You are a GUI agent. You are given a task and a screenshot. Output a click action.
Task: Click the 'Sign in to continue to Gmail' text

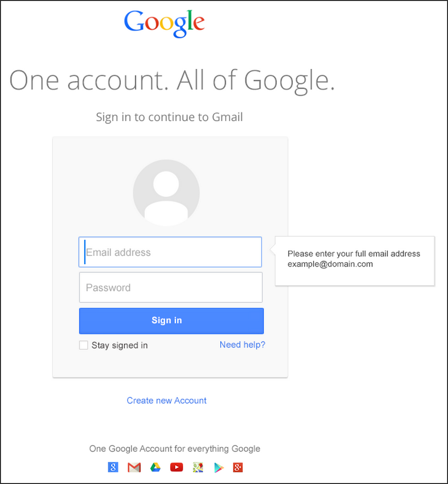[x=170, y=117]
